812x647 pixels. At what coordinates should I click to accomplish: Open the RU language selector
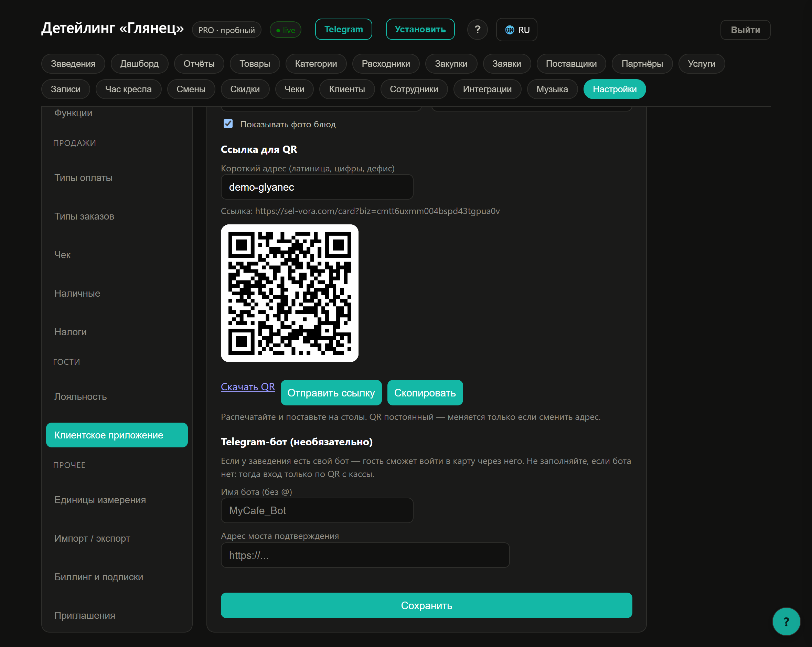516,30
